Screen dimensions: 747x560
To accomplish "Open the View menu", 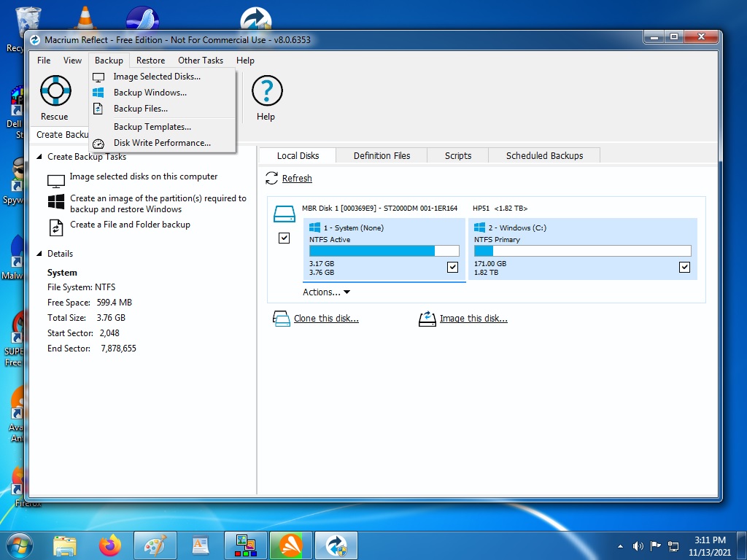I will click(x=72, y=61).
